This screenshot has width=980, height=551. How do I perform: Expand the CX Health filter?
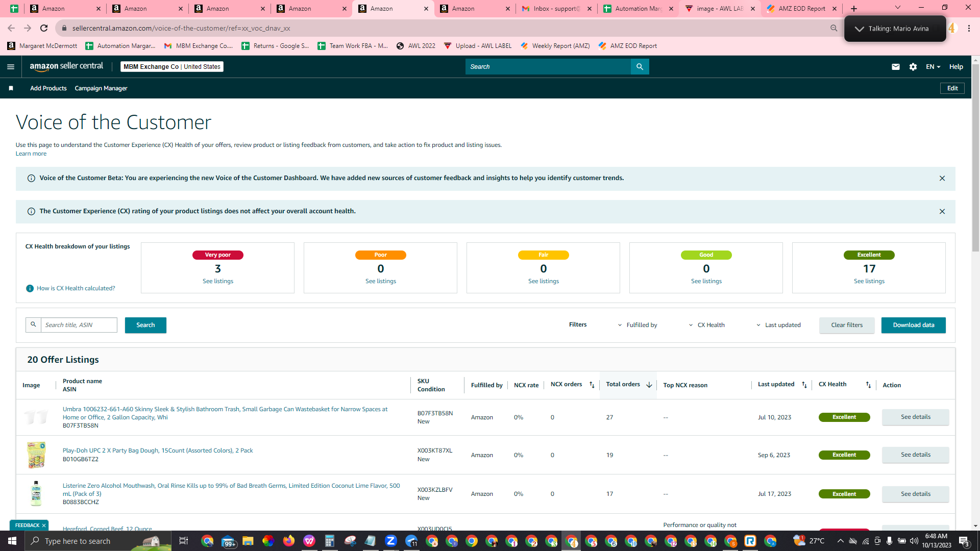click(707, 325)
